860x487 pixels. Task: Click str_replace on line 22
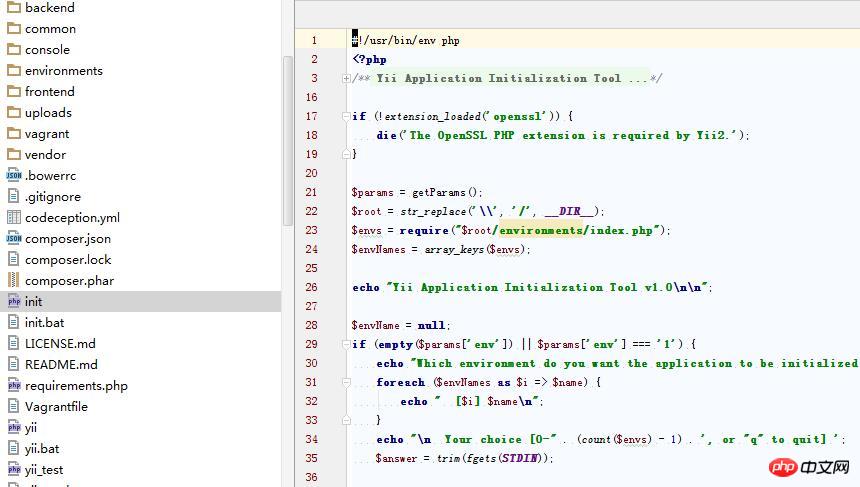point(433,211)
